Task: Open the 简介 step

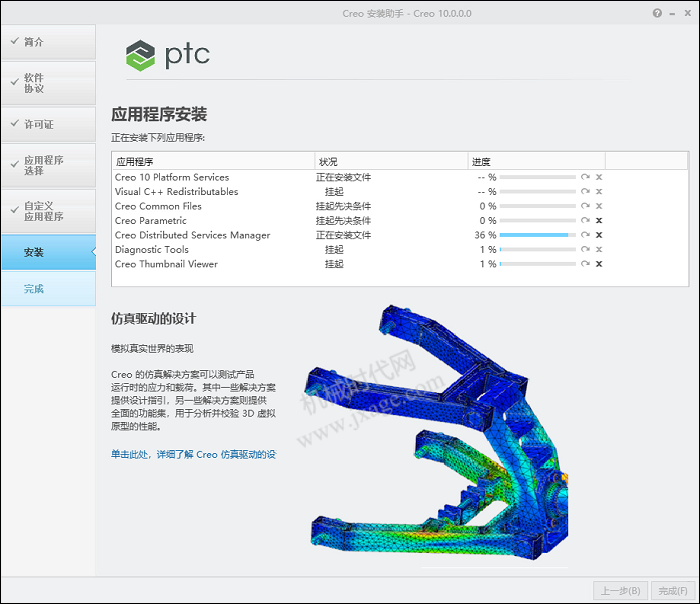Action: [49, 42]
